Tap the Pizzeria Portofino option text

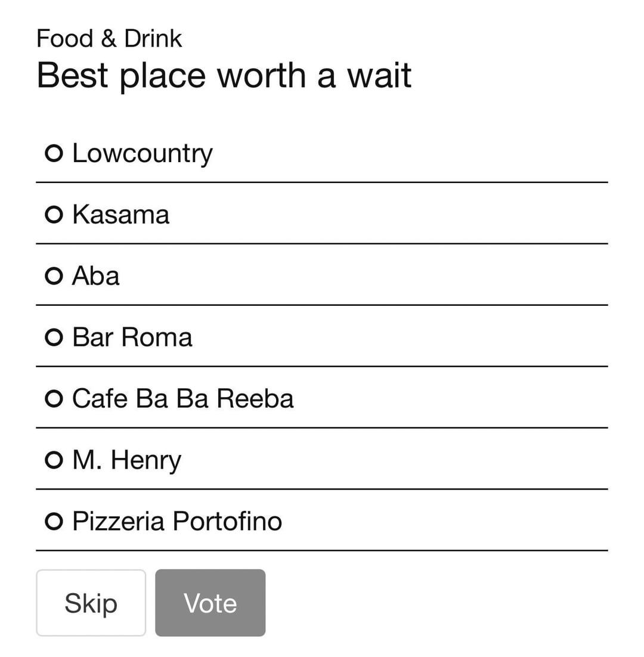click(177, 522)
